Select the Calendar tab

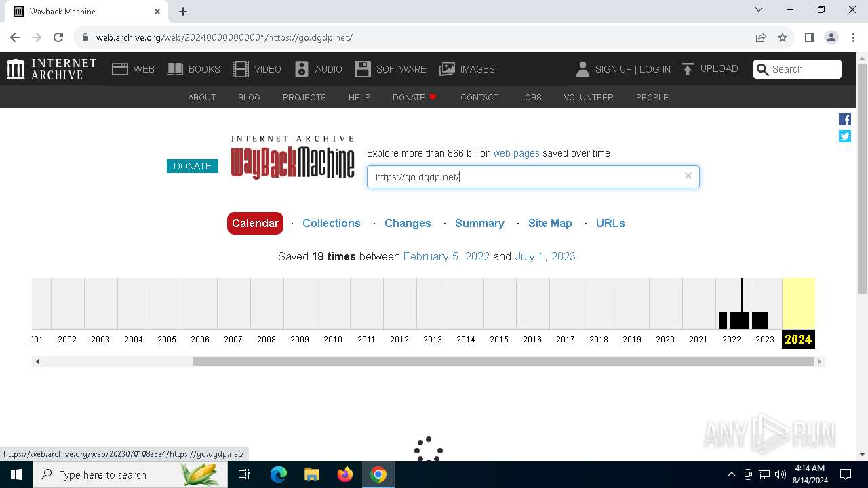(x=255, y=223)
